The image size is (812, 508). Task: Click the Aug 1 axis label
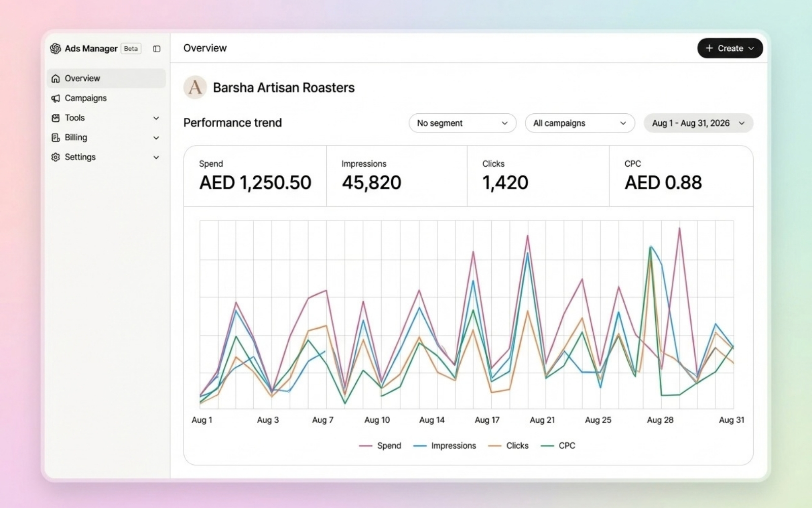pos(202,420)
